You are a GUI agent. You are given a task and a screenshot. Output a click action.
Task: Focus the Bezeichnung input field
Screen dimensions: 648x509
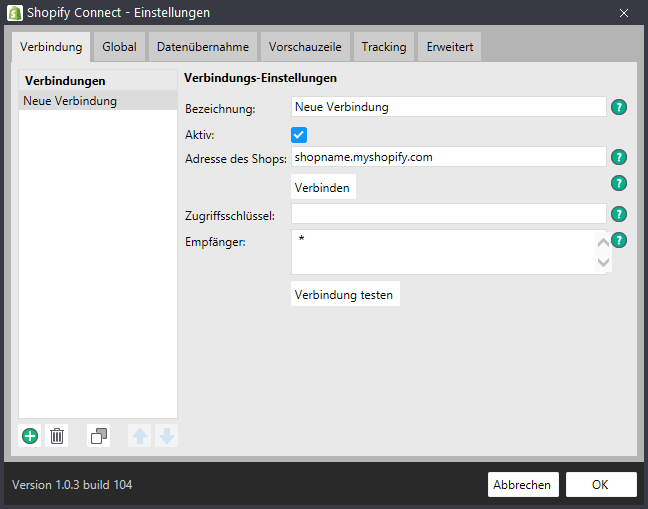pos(449,107)
